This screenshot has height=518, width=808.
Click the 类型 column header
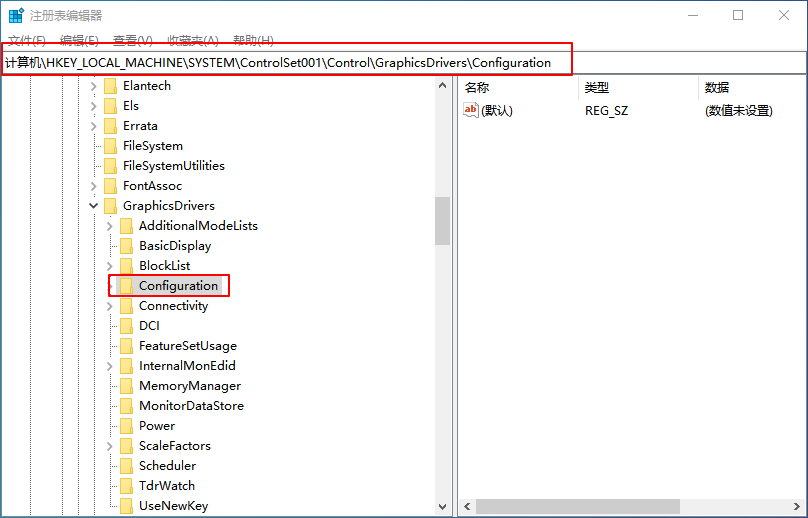pos(597,88)
